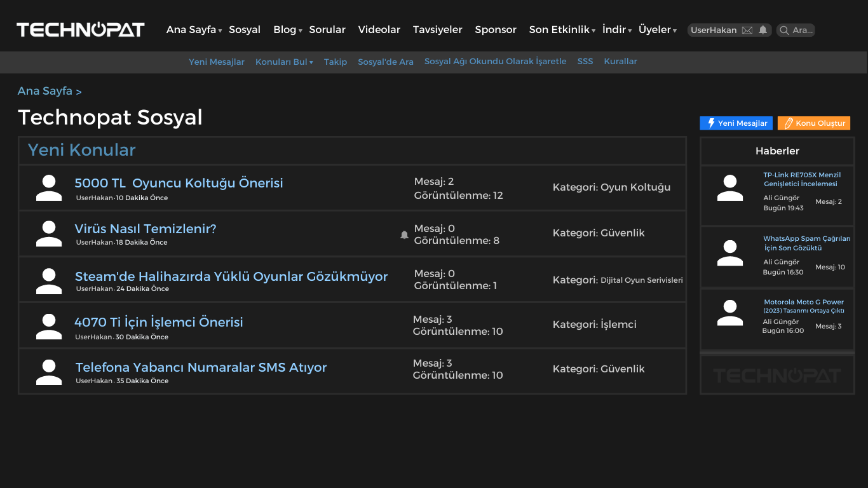
Task: Click the Technopat logo in header
Action: [81, 30]
